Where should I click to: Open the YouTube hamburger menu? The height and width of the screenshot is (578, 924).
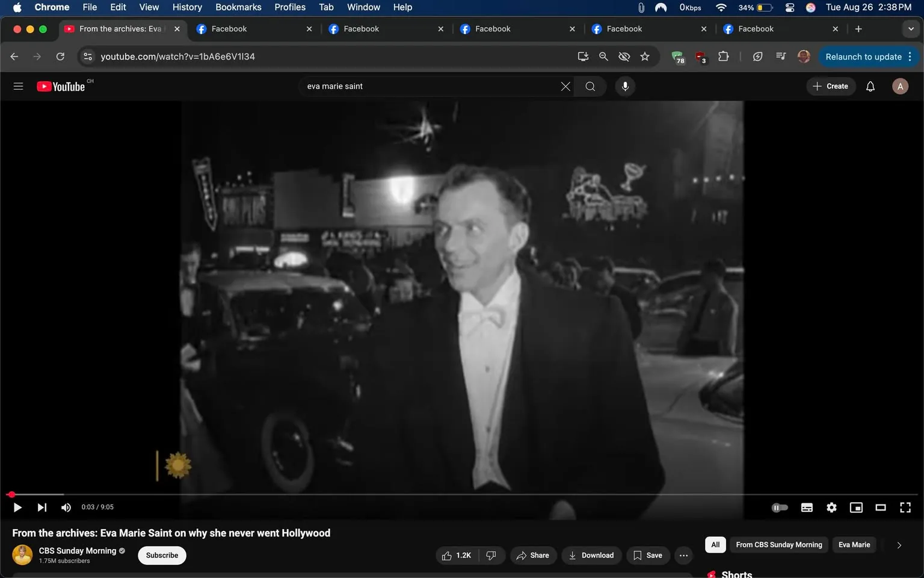pos(18,86)
